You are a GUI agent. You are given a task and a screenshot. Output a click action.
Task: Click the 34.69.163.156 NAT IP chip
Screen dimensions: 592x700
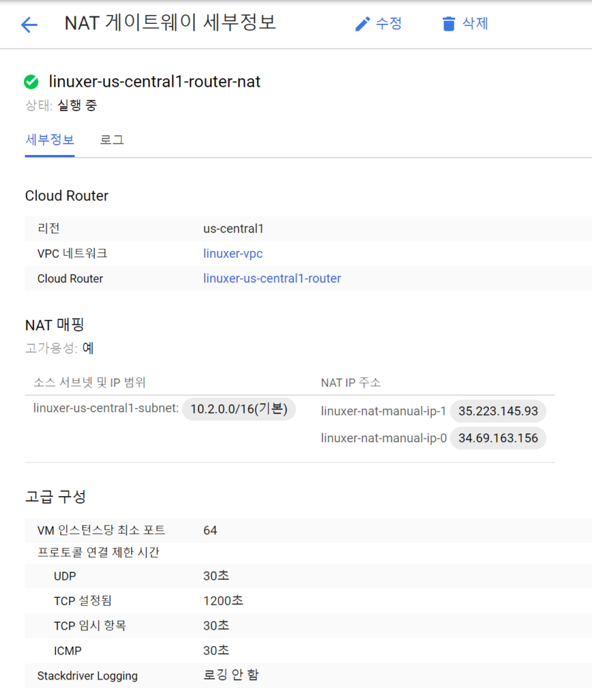(498, 438)
